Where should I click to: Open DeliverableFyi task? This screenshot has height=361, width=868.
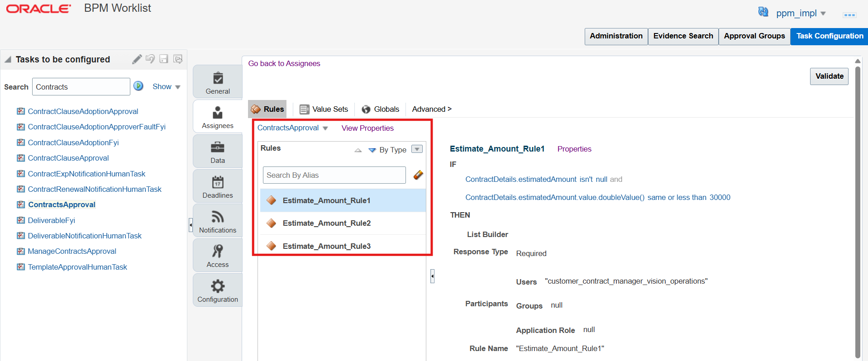(x=52, y=220)
